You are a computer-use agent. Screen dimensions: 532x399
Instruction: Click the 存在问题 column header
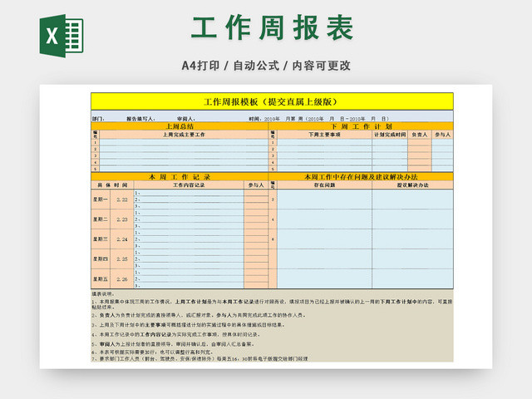(x=324, y=185)
